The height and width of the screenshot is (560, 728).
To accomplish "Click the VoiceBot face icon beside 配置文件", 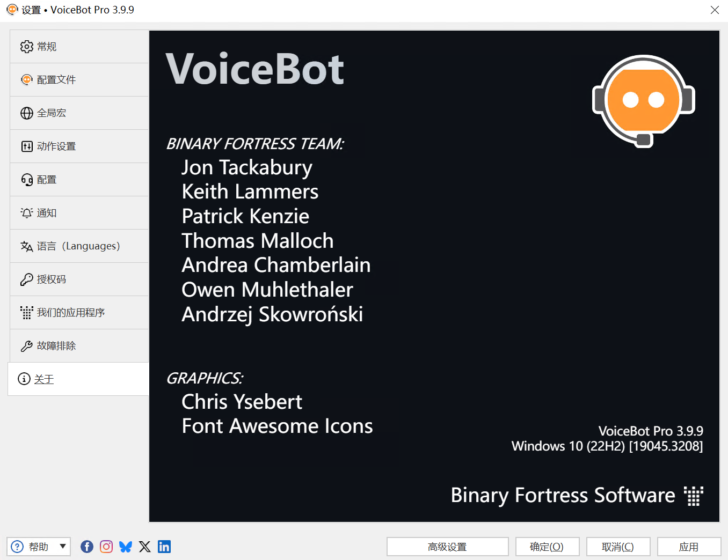I will (x=27, y=80).
